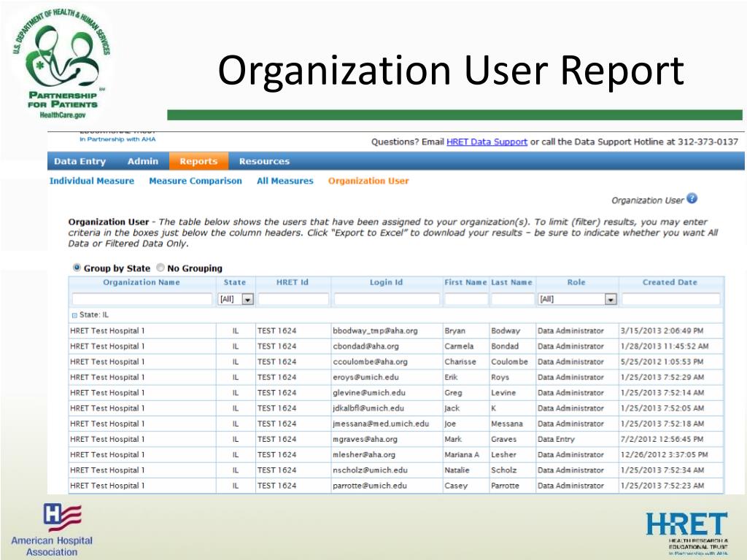Viewport: 747px width, 560px height.
Task: Open the State filter dropdown
Action: coord(248,300)
